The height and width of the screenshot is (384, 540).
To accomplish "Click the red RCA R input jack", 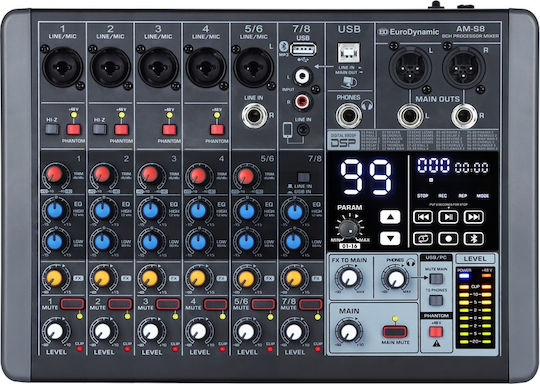I will [302, 101].
